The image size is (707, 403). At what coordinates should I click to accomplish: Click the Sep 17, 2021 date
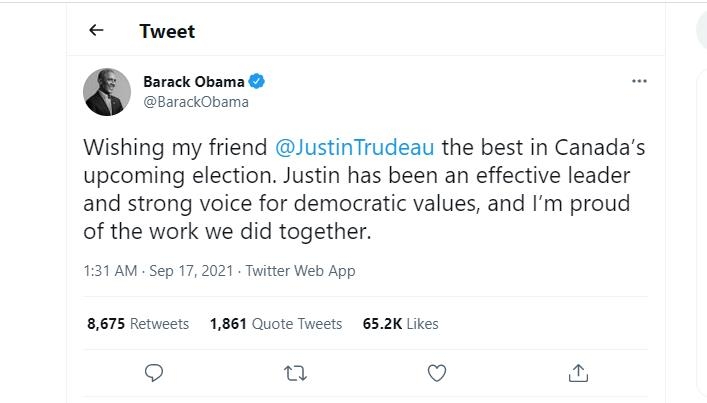(191, 270)
